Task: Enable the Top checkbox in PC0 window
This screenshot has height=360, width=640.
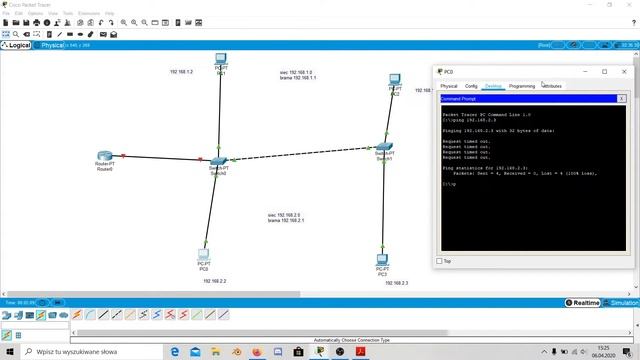Action: (439, 261)
